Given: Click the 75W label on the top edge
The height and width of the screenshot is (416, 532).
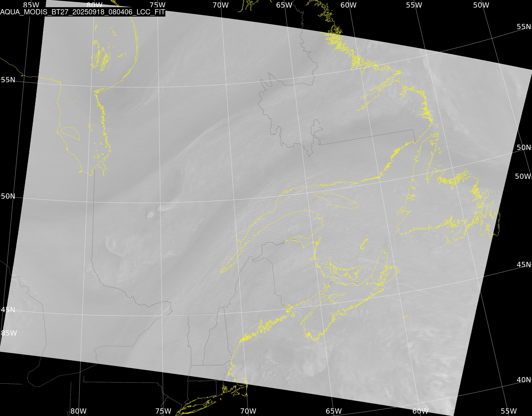Looking at the screenshot, I should pyautogui.click(x=157, y=5).
